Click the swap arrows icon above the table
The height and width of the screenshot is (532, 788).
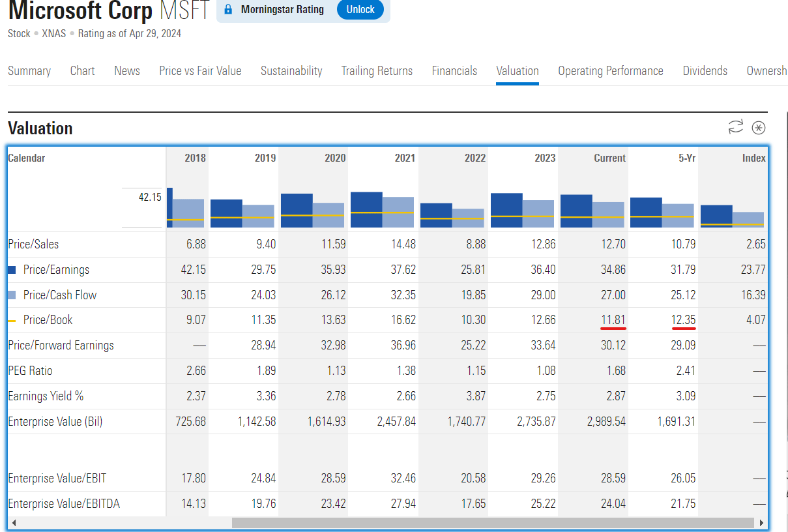[x=736, y=126]
